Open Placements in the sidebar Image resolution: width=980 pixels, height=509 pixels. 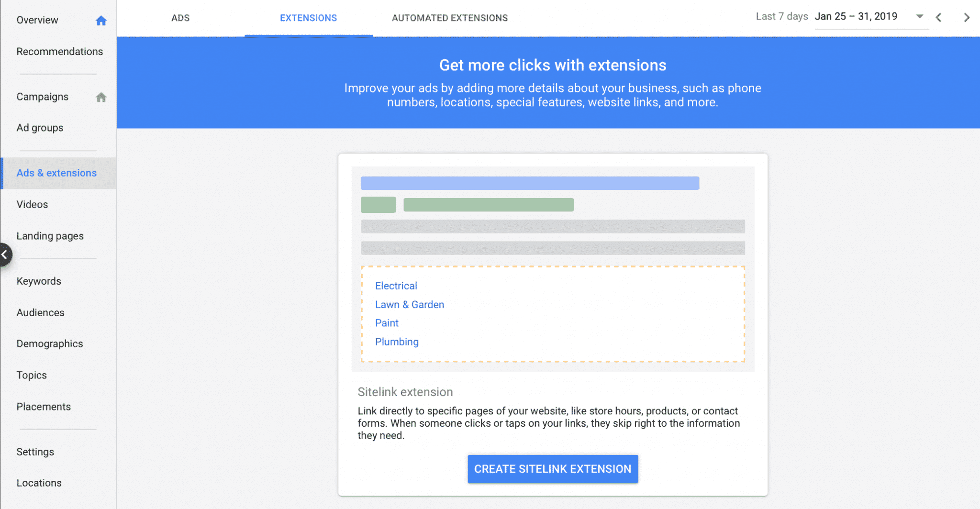coord(44,407)
